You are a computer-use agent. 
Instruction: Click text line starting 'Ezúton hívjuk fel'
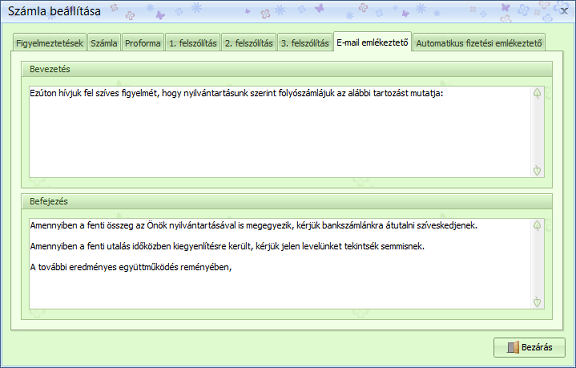point(236,93)
